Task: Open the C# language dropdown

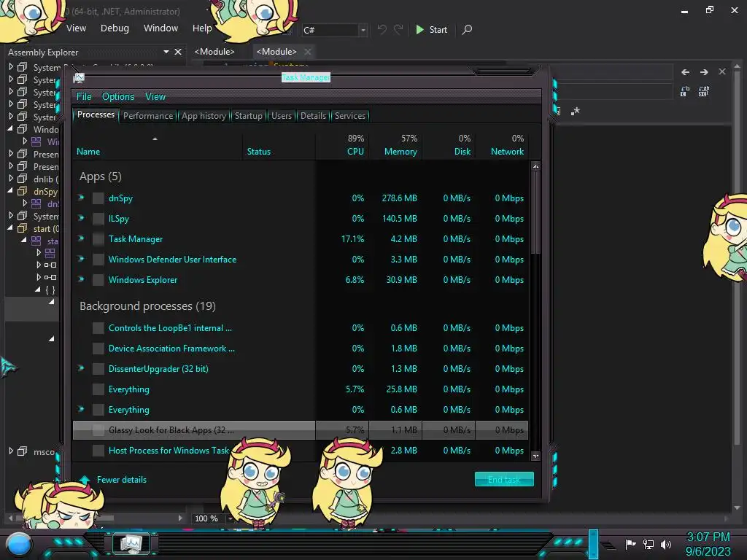Action: pyautogui.click(x=363, y=30)
